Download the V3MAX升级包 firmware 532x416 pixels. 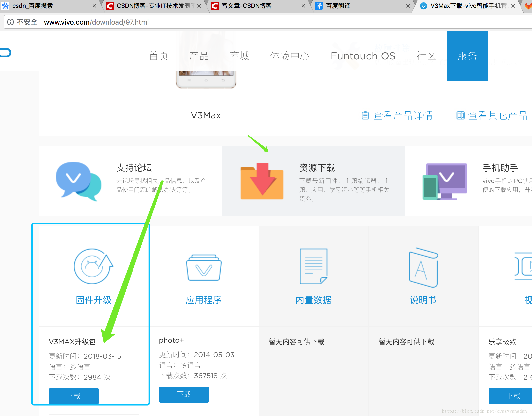point(74,396)
